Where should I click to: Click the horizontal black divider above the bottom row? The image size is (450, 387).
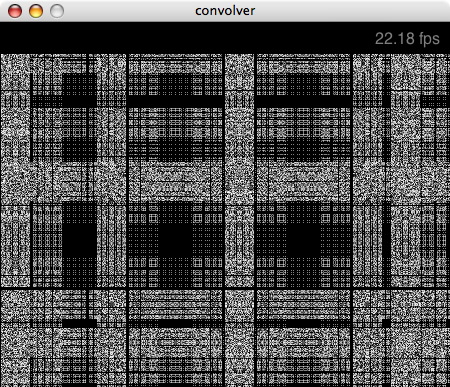click(x=225, y=288)
